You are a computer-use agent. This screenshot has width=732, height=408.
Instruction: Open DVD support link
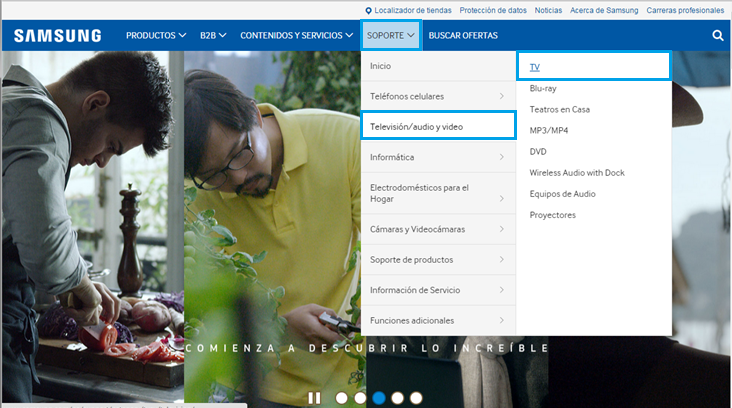click(x=538, y=151)
